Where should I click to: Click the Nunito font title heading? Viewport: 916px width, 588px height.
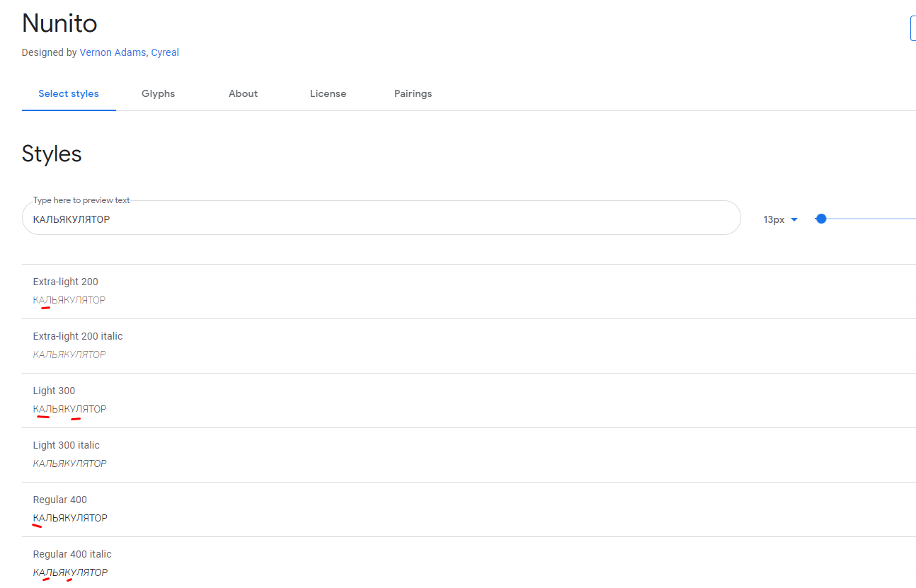click(59, 23)
